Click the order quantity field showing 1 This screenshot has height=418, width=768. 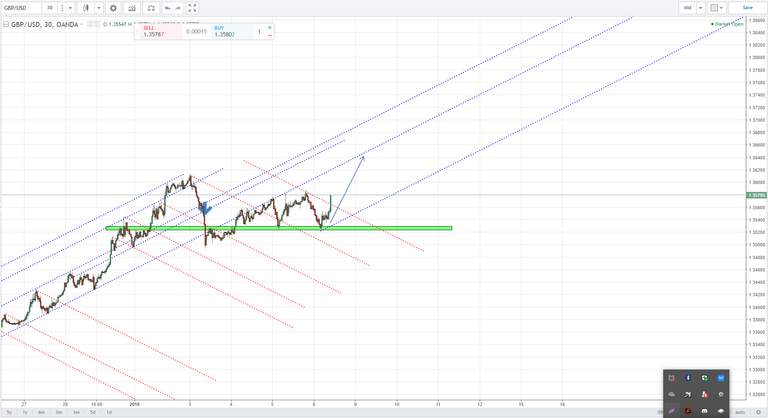tap(259, 31)
